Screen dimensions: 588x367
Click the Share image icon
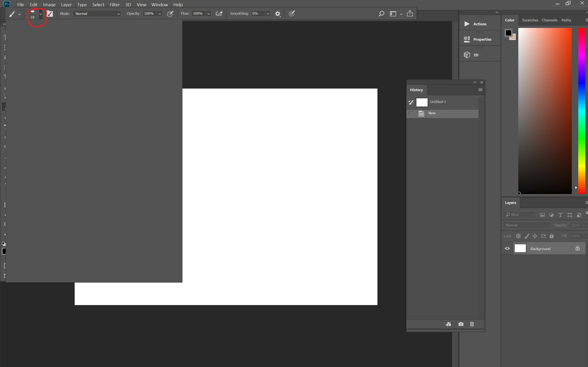pyautogui.click(x=410, y=13)
